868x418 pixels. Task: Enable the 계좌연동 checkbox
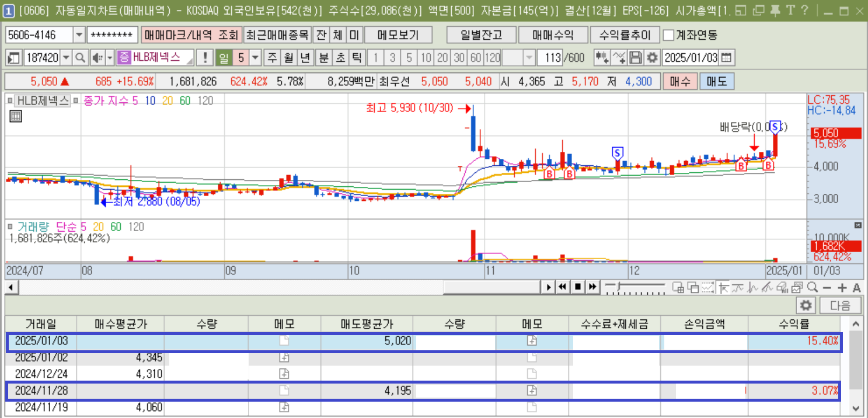[x=668, y=35]
